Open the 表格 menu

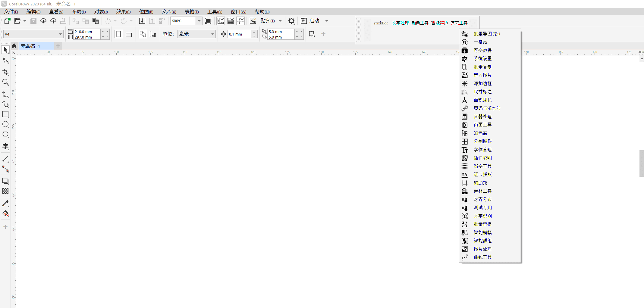(192, 12)
